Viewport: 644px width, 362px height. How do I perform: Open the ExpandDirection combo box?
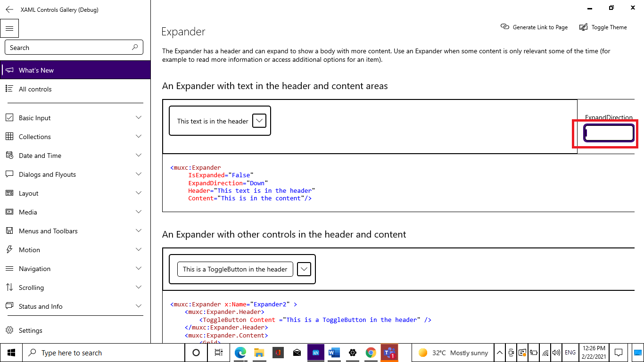tap(609, 133)
